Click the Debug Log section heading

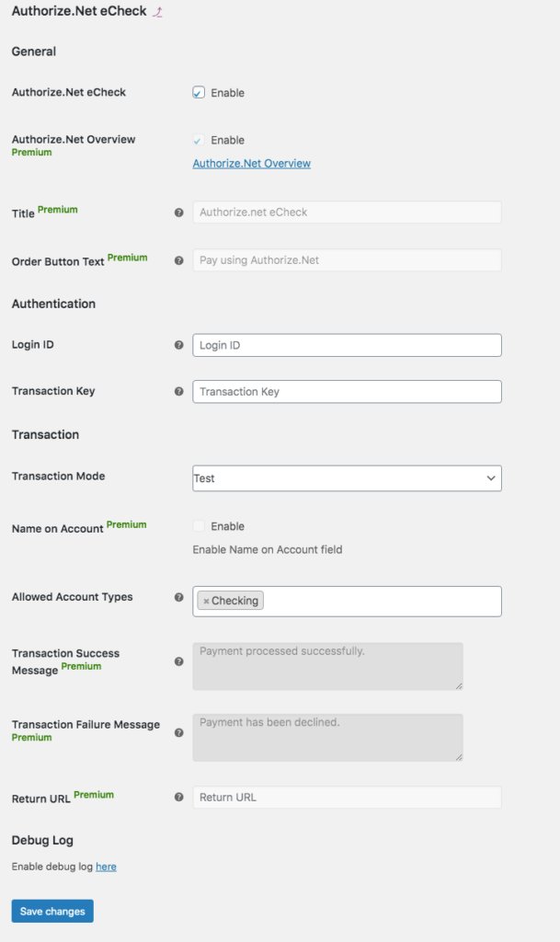click(42, 841)
